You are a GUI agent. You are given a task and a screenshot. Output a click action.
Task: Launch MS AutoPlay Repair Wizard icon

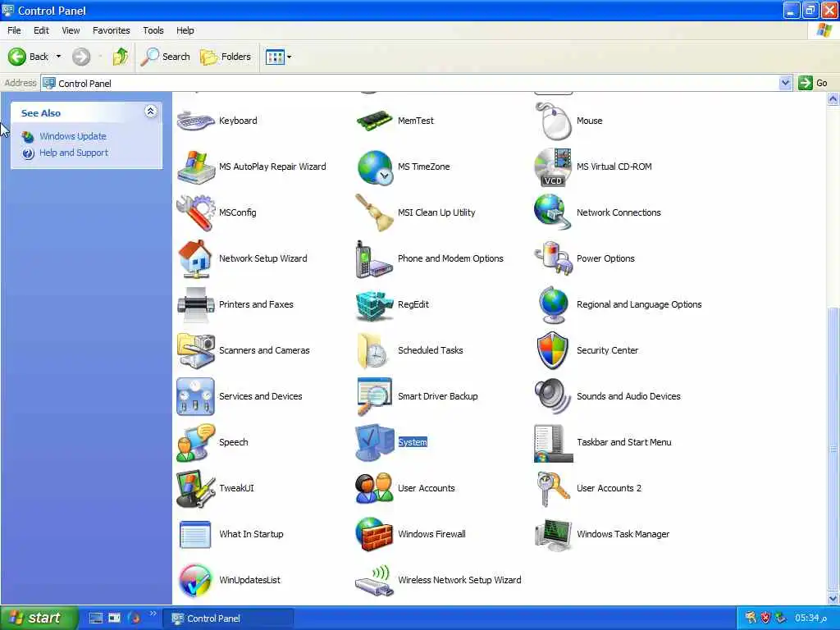[195, 167]
